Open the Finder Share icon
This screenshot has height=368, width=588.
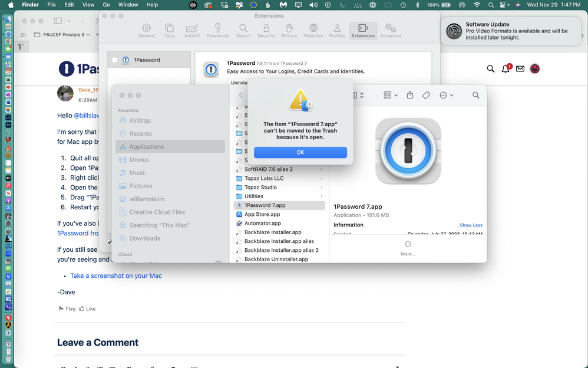pos(410,95)
